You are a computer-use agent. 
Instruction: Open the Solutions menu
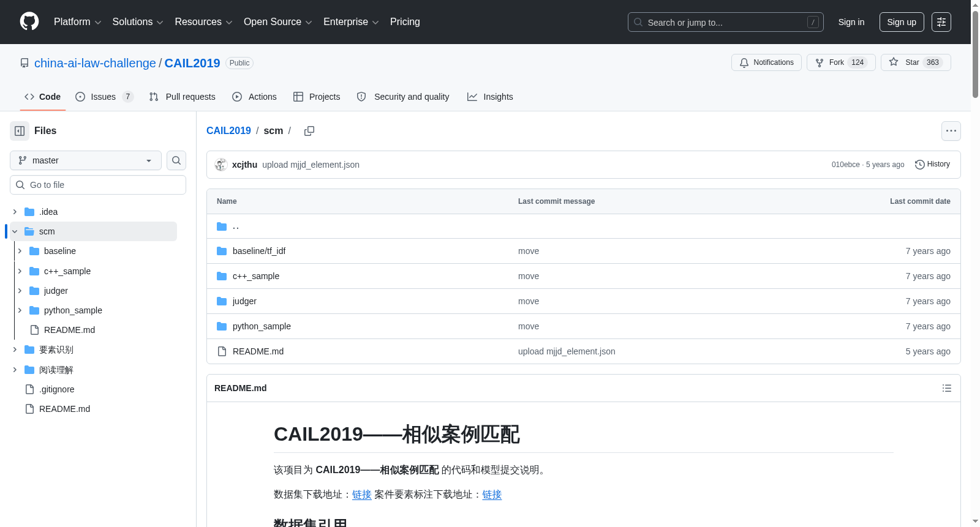tap(138, 22)
